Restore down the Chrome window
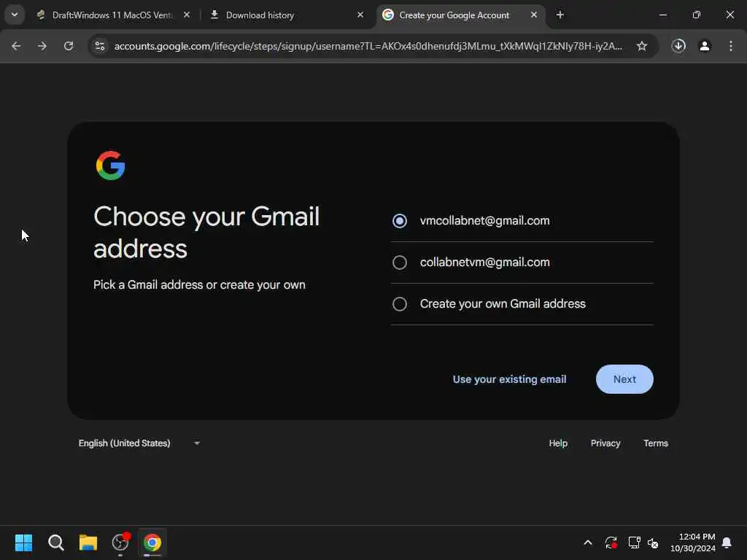 click(x=696, y=15)
